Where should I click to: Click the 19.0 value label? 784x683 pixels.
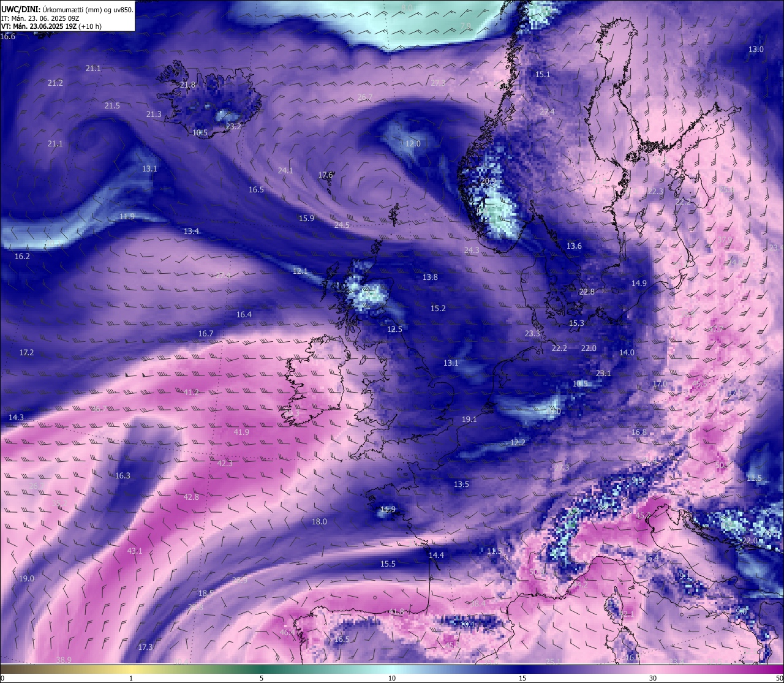tap(26, 579)
